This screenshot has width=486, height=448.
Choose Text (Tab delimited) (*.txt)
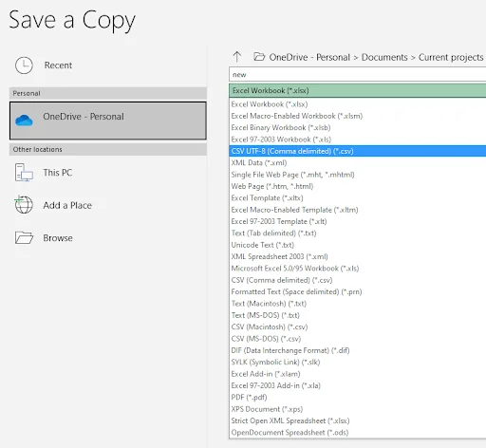pyautogui.click(x=358, y=233)
